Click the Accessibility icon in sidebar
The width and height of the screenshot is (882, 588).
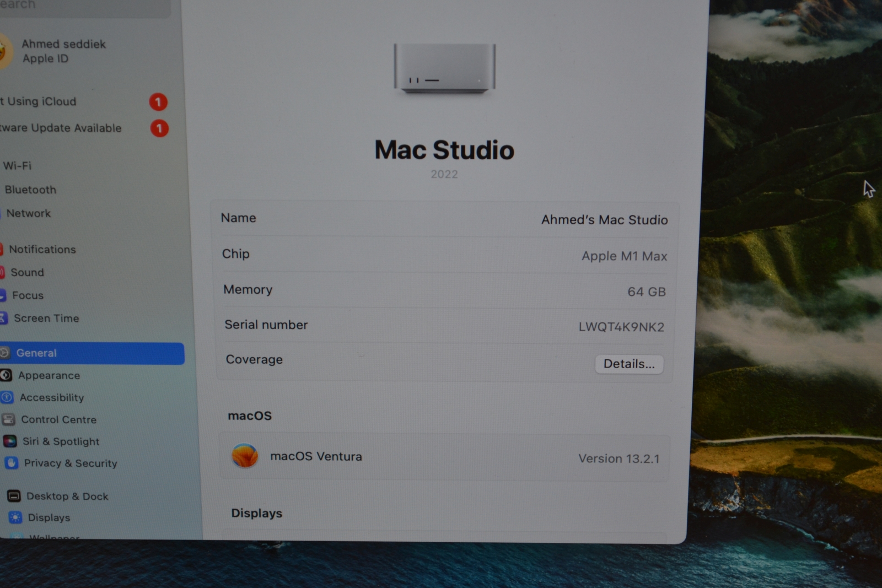[7, 397]
